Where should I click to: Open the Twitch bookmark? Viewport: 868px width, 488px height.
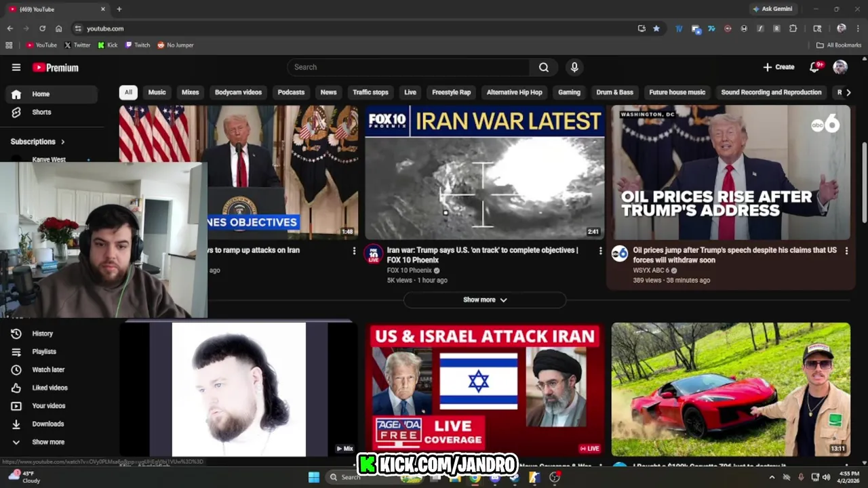tap(138, 45)
